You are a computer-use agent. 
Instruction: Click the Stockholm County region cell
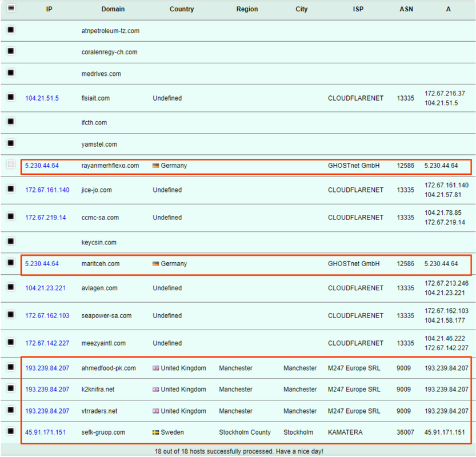(245, 432)
